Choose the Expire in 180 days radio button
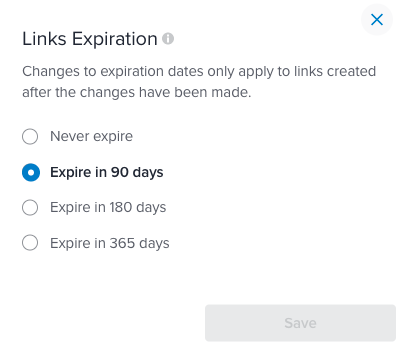 click(x=30, y=208)
